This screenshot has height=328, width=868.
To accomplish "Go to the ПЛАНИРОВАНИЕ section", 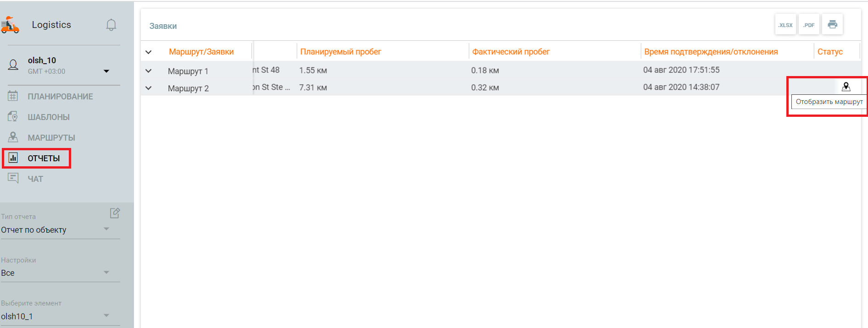I will point(60,97).
